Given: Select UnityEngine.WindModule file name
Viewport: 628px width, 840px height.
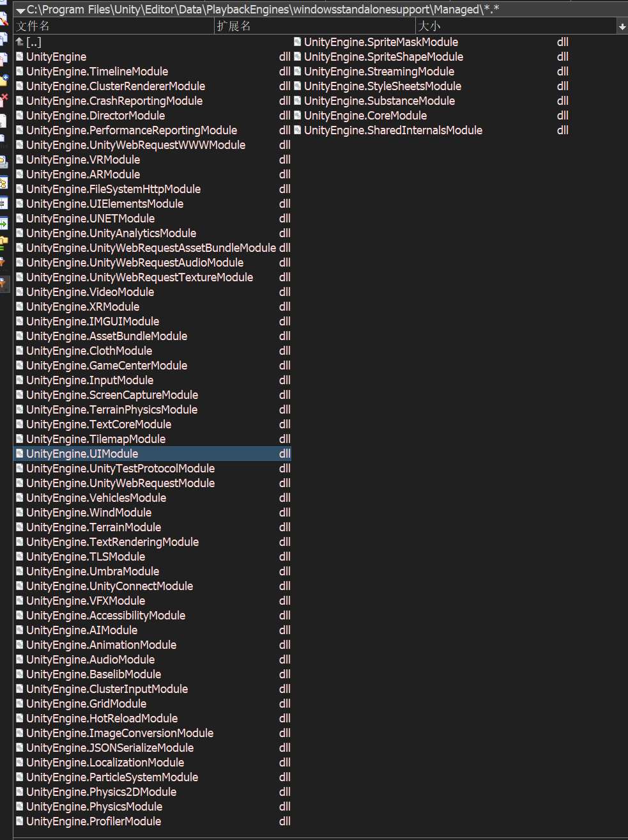Looking at the screenshot, I should [89, 513].
